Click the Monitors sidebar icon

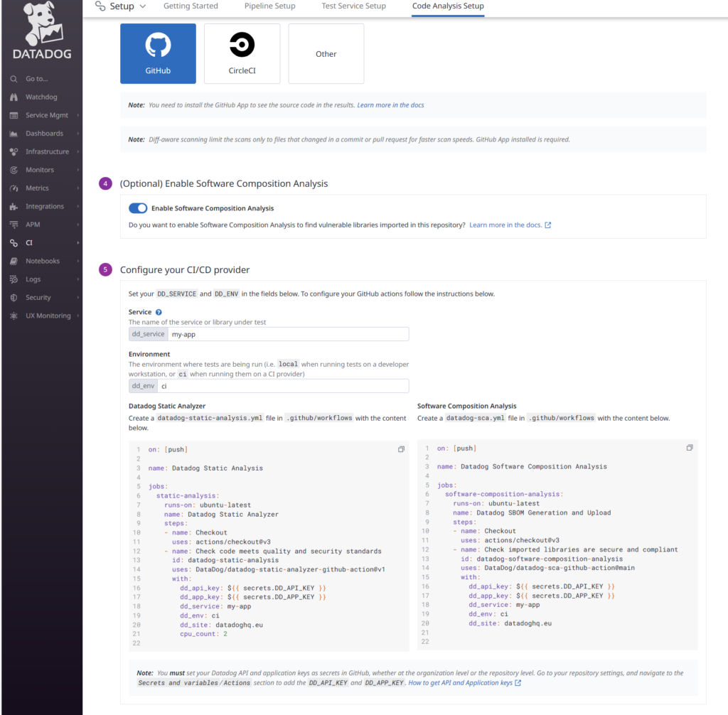pyautogui.click(x=14, y=170)
